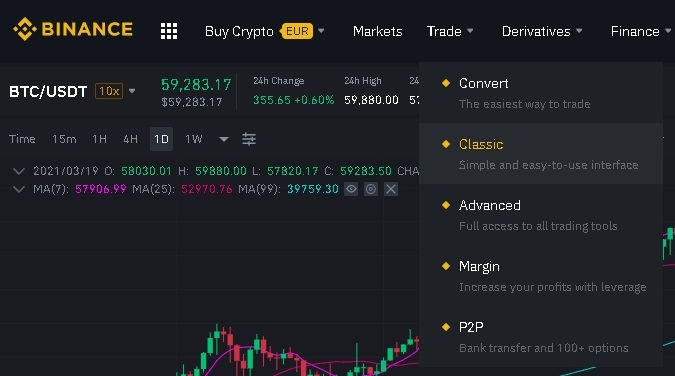Open MA indicator settings target icon
The width and height of the screenshot is (675, 376).
pyautogui.click(x=371, y=189)
